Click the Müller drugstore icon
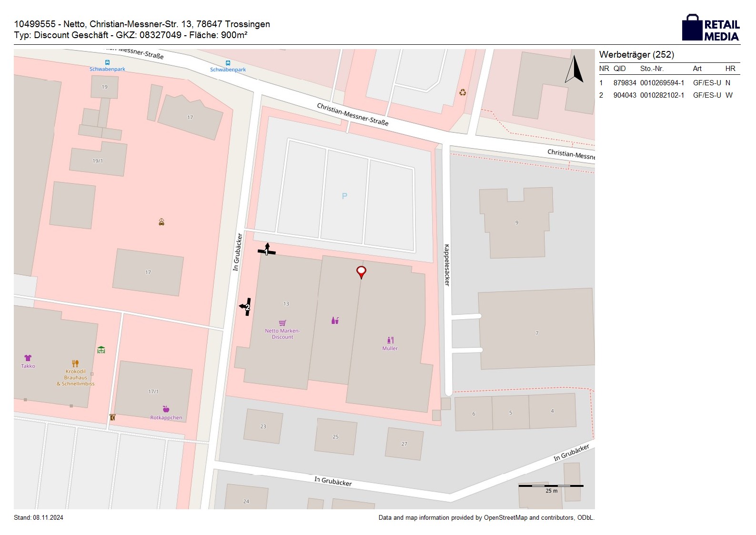 [x=390, y=340]
